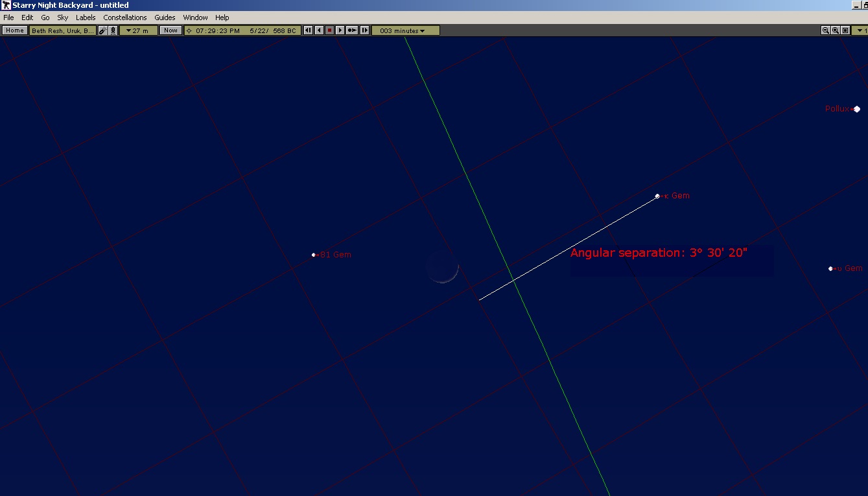Zoom out with the magnifier minus icon
Viewport: 868px width, 496px height.
[826, 30]
